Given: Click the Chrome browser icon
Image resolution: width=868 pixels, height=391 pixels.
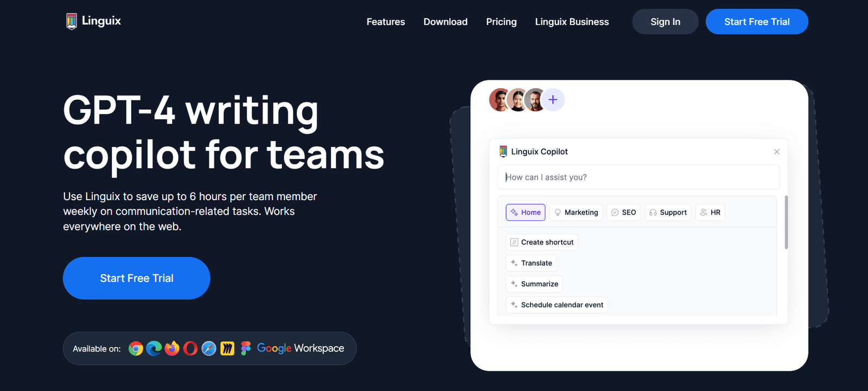Looking at the screenshot, I should point(136,348).
